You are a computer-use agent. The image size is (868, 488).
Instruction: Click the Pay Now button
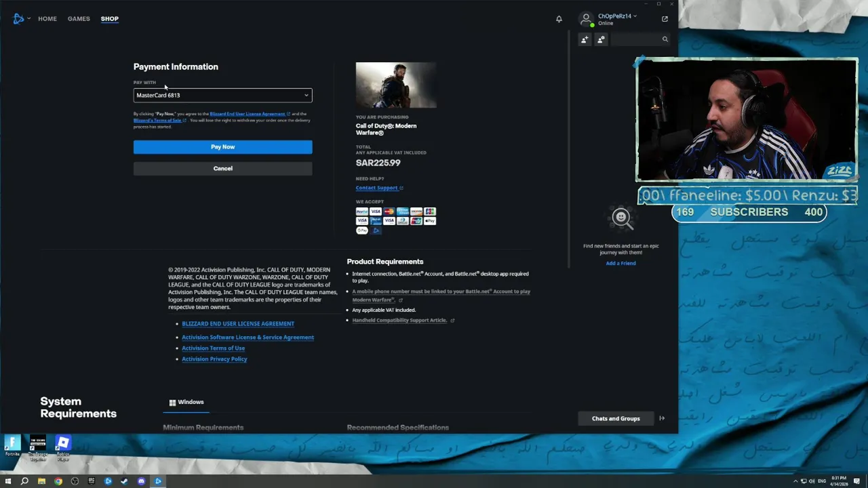[222, 146]
